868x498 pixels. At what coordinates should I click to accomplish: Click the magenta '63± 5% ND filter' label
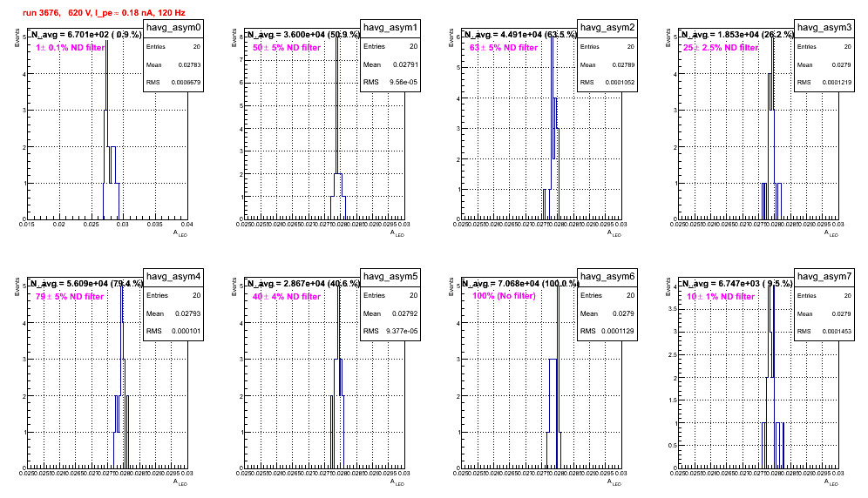tap(504, 48)
